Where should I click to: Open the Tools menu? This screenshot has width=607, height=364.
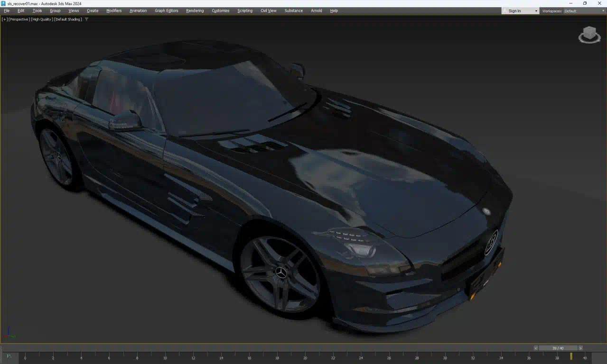tap(37, 10)
